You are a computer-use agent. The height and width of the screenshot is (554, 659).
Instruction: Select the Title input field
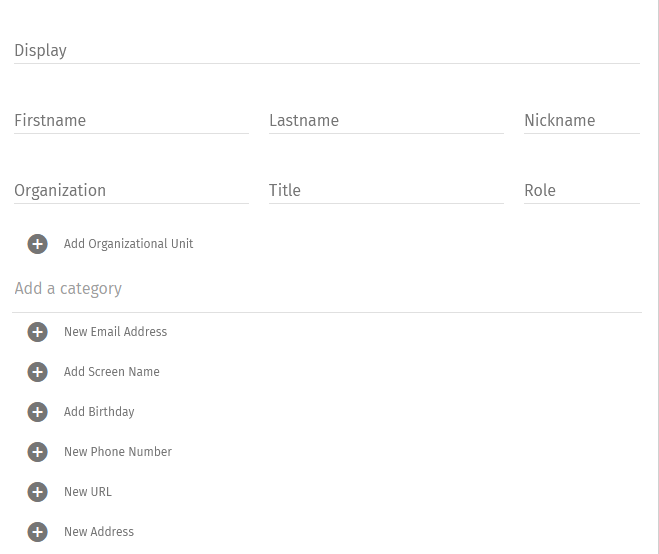[x=386, y=191]
